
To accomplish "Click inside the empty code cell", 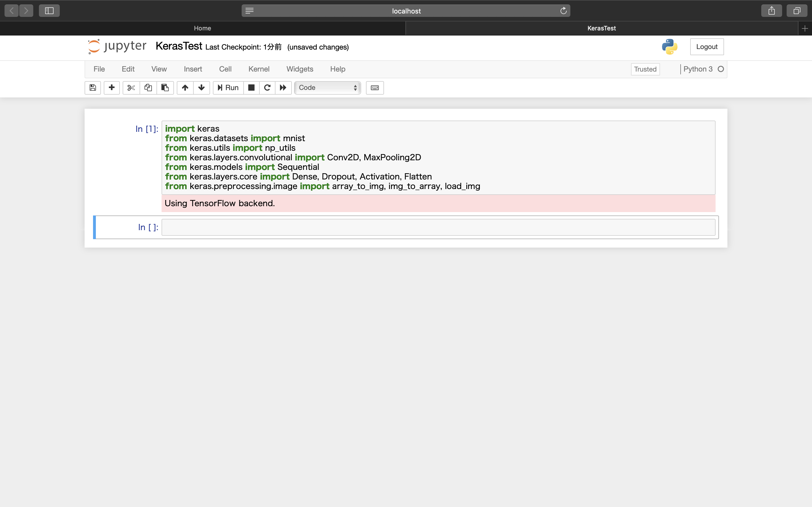I will (x=438, y=227).
